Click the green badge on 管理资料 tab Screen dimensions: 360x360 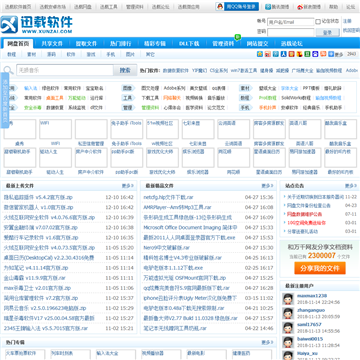[x=237, y=37]
